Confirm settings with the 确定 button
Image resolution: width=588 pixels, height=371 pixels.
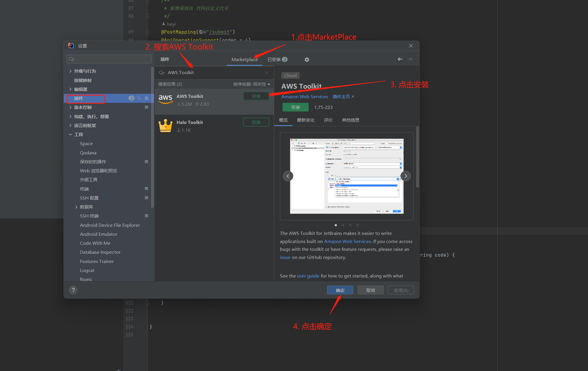(340, 290)
